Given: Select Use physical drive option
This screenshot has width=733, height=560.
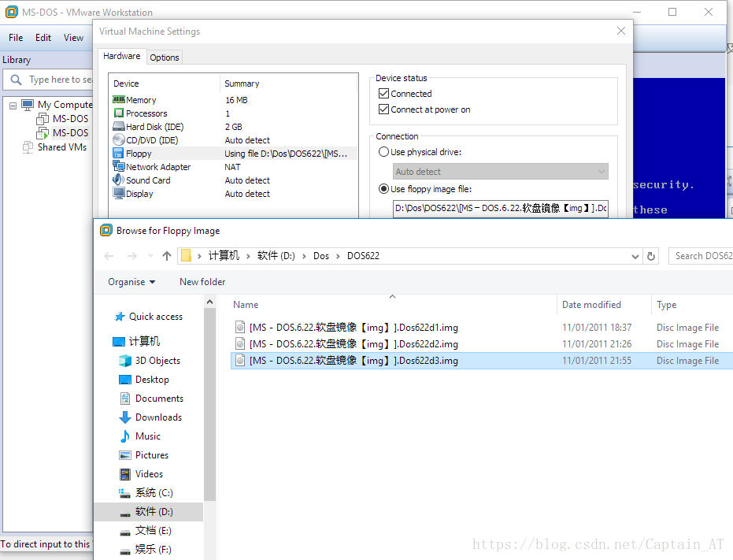Looking at the screenshot, I should point(383,151).
